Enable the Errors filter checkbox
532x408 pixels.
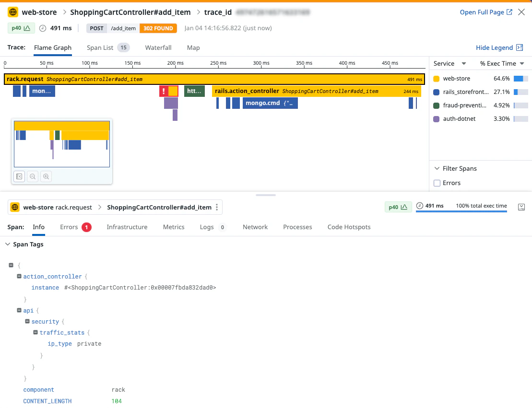[x=437, y=183]
